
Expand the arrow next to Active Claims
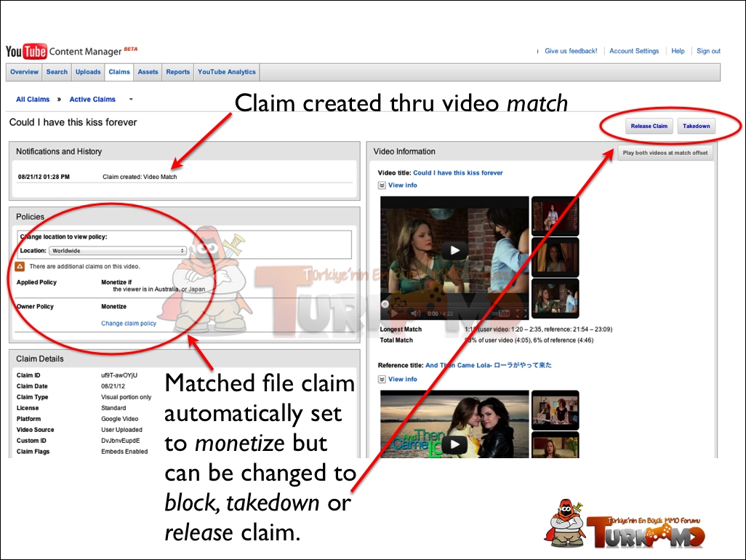coord(131,100)
